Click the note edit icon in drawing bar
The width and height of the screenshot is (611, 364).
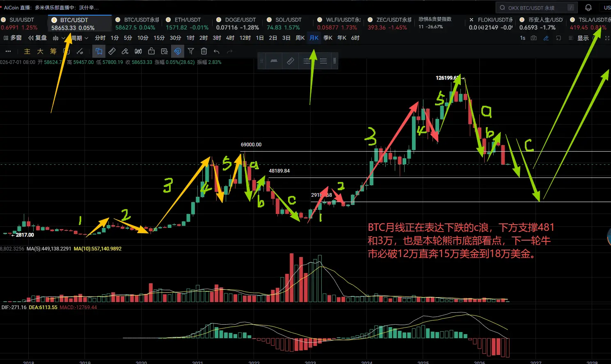[165, 51]
